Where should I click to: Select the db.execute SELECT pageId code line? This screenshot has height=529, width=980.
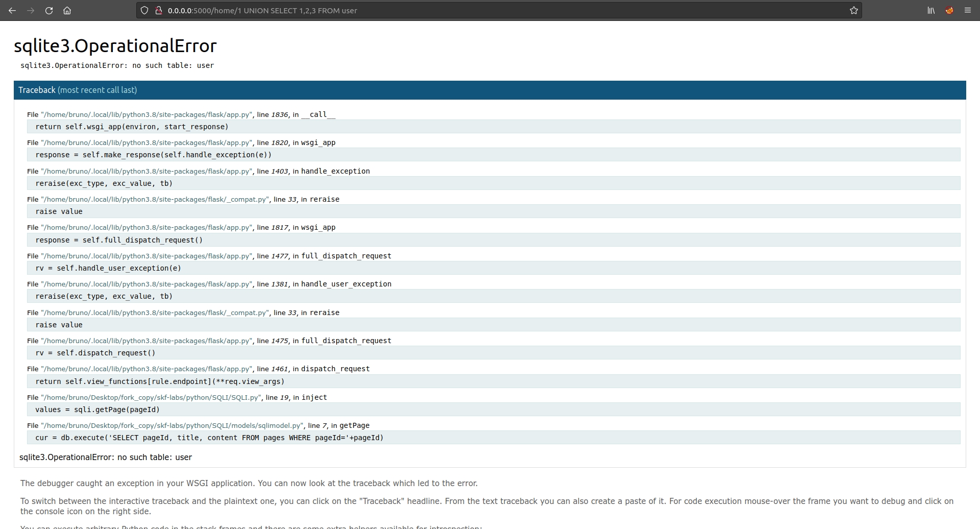[209, 438]
